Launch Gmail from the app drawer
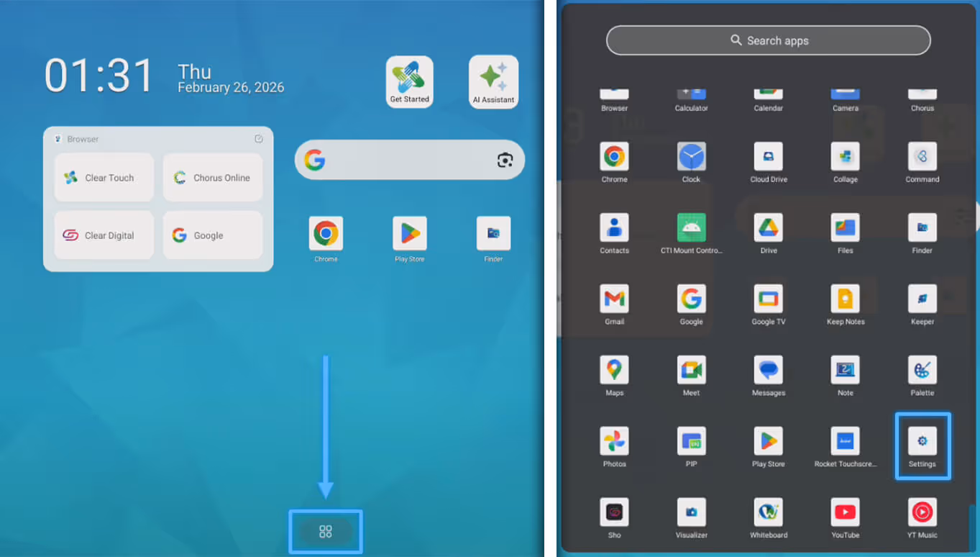Screen dimensions: 980x557 pyautogui.click(x=615, y=305)
